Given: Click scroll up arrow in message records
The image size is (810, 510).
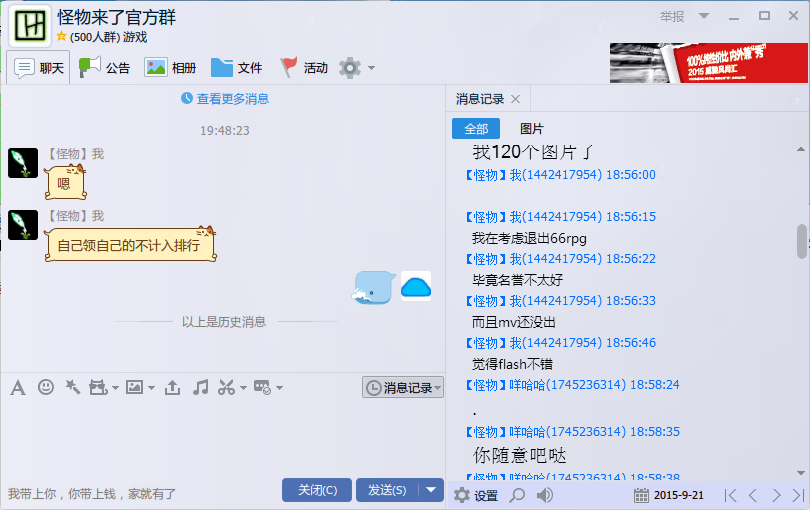Looking at the screenshot, I should (x=801, y=149).
